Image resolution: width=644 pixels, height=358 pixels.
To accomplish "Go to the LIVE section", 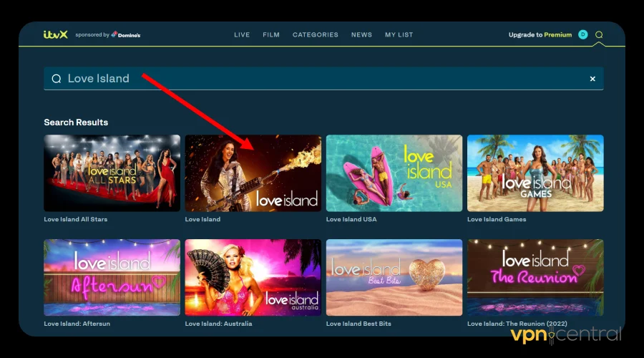I will [242, 35].
